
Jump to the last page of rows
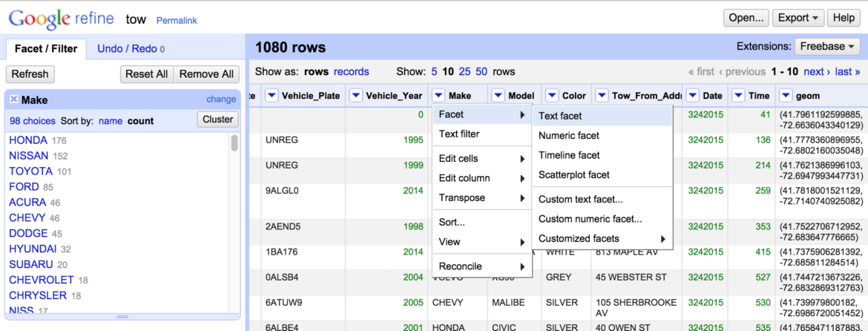(847, 71)
